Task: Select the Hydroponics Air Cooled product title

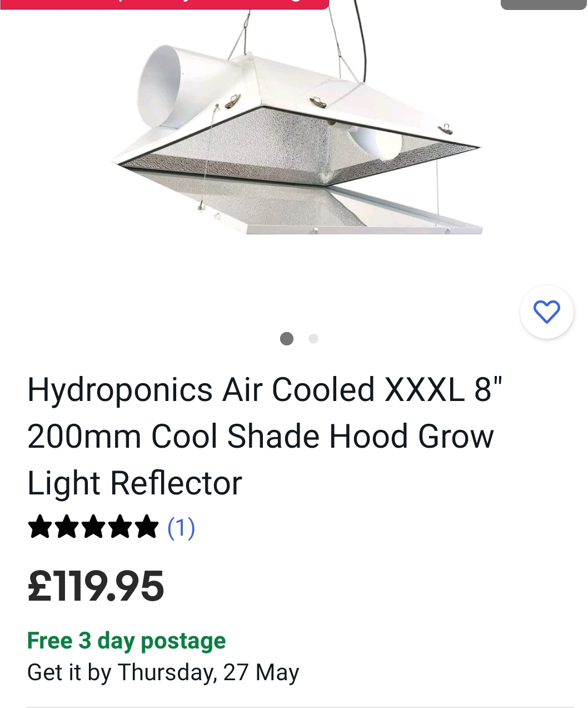Action: tap(265, 435)
